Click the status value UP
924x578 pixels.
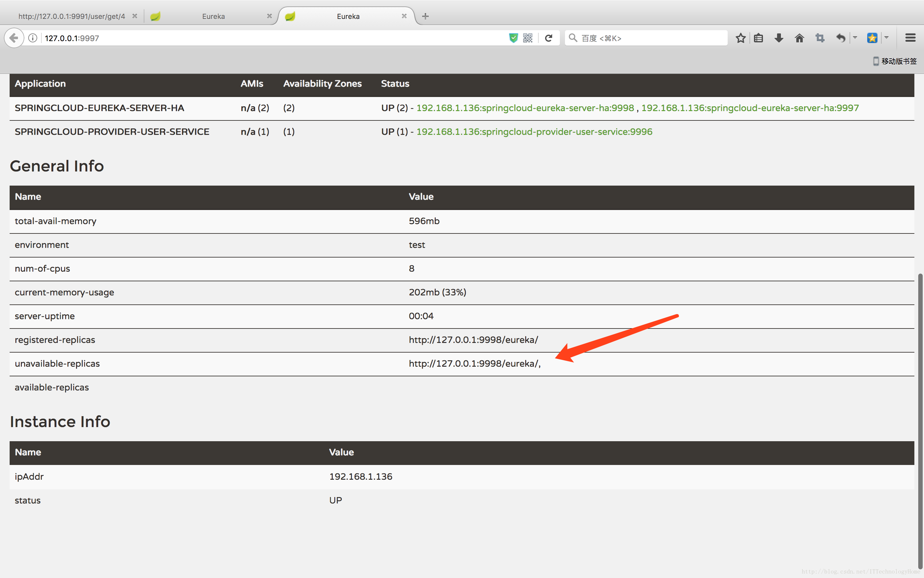tap(336, 500)
